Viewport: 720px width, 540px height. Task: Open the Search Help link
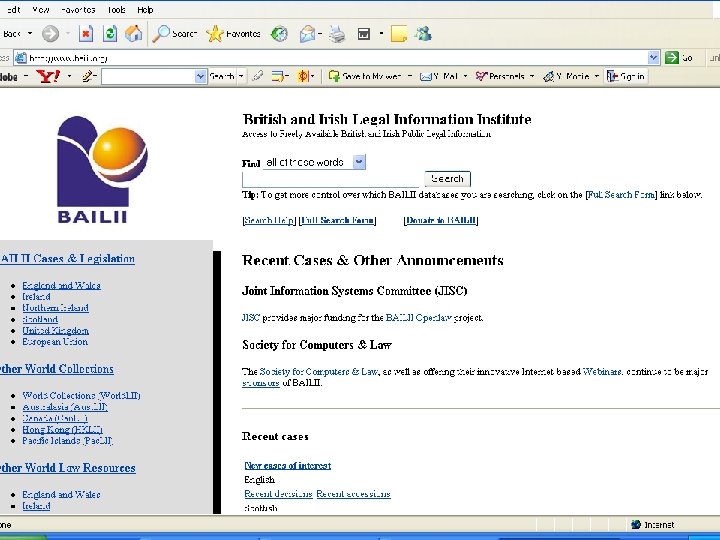pos(269,220)
